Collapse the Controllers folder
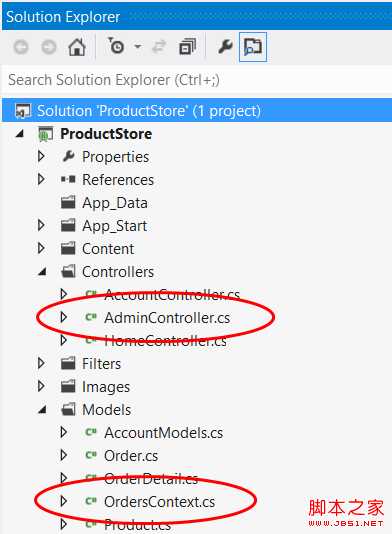Image resolution: width=392 pixels, height=534 pixels. point(42,272)
